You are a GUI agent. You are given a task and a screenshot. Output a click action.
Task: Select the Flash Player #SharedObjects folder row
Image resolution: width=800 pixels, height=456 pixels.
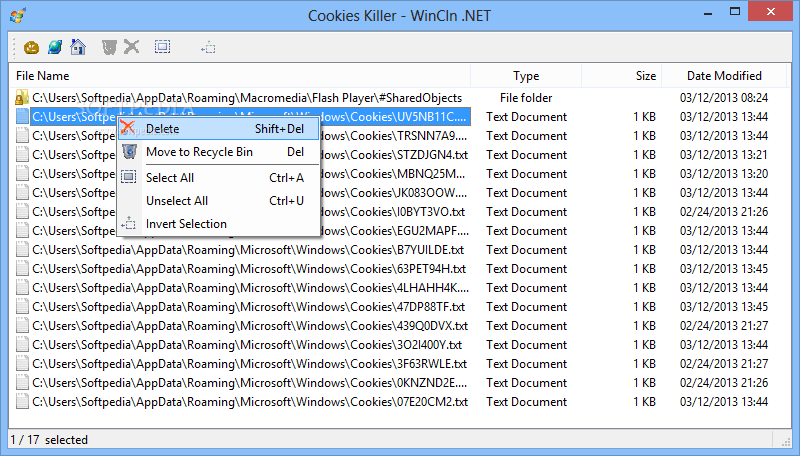(247, 97)
